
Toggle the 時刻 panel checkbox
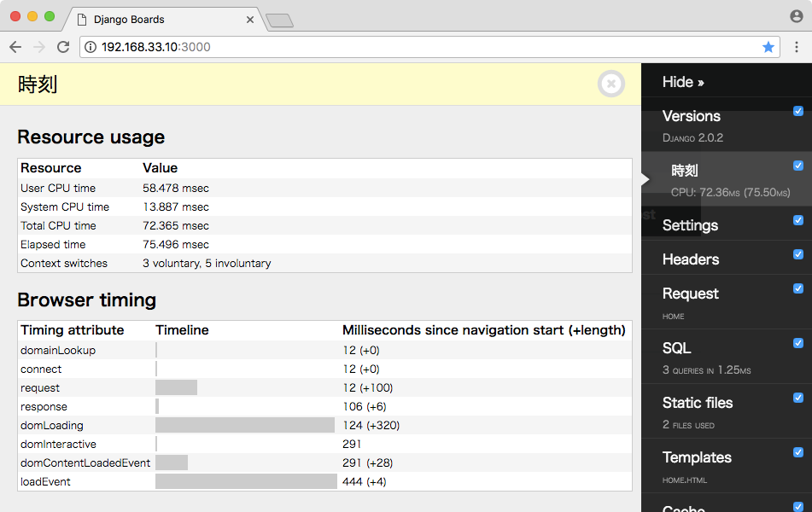(x=798, y=166)
